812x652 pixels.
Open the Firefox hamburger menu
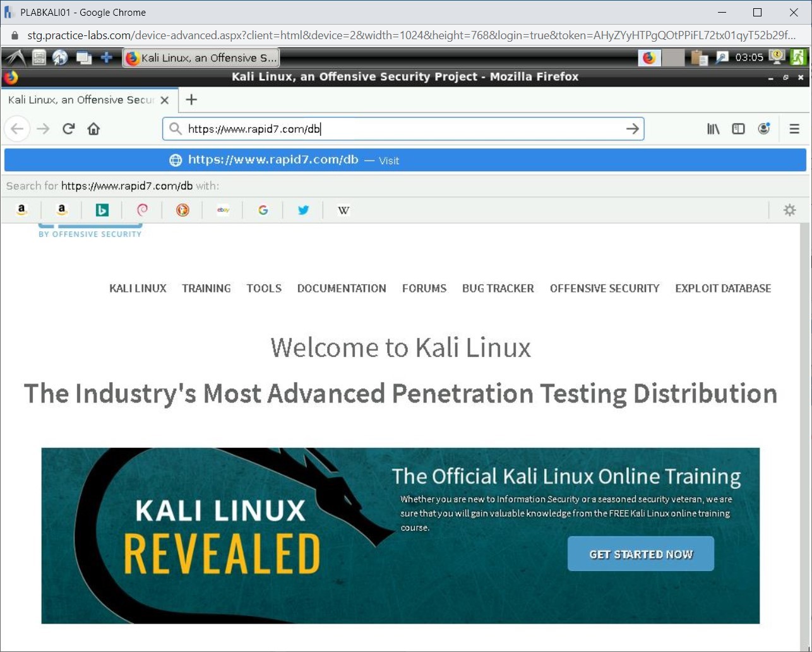[794, 129]
